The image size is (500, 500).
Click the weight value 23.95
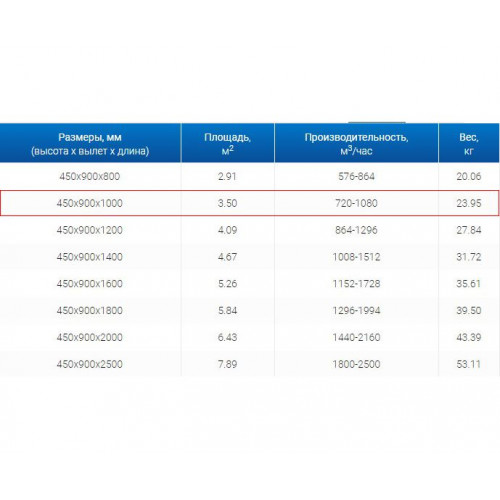[x=469, y=203]
